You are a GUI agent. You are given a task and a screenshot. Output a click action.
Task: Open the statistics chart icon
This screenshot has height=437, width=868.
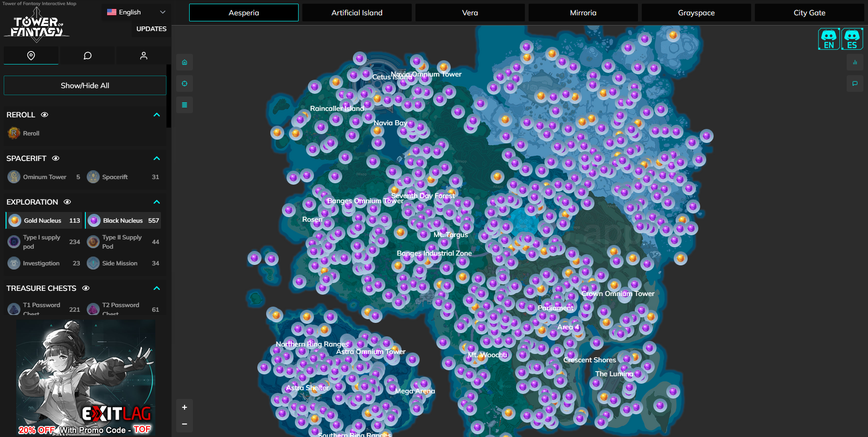[x=855, y=62]
